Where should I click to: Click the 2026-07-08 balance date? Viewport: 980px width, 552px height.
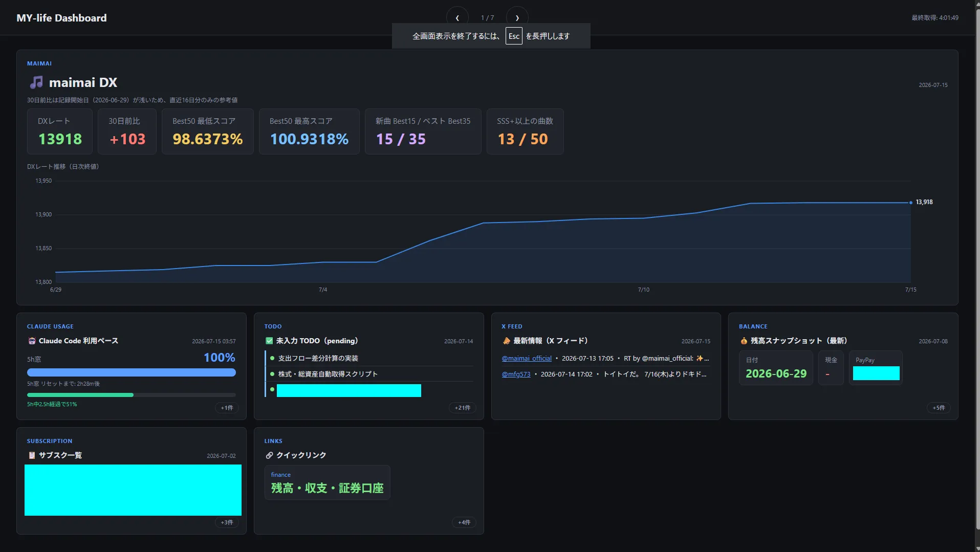pos(933,341)
